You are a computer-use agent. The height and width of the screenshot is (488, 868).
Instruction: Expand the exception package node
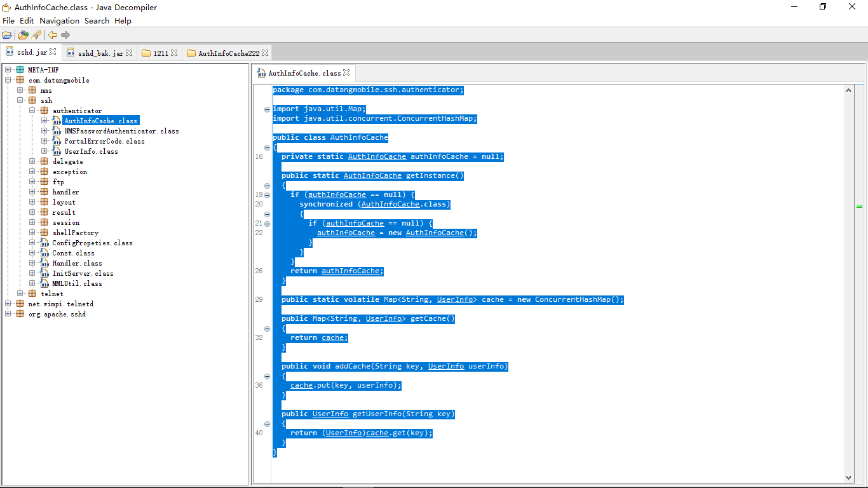point(32,172)
